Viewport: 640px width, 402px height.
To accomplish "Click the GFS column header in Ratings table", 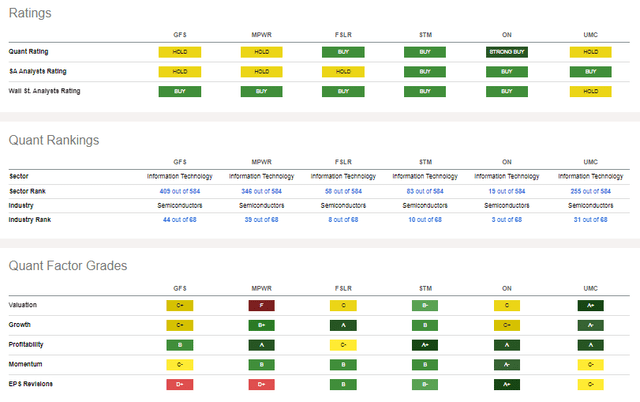I will point(180,35).
